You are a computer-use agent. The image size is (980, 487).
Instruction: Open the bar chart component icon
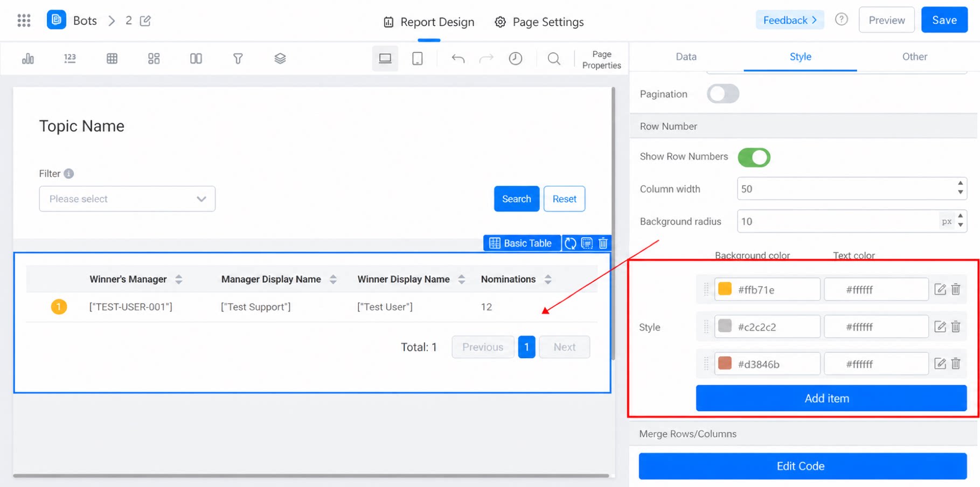click(28, 58)
